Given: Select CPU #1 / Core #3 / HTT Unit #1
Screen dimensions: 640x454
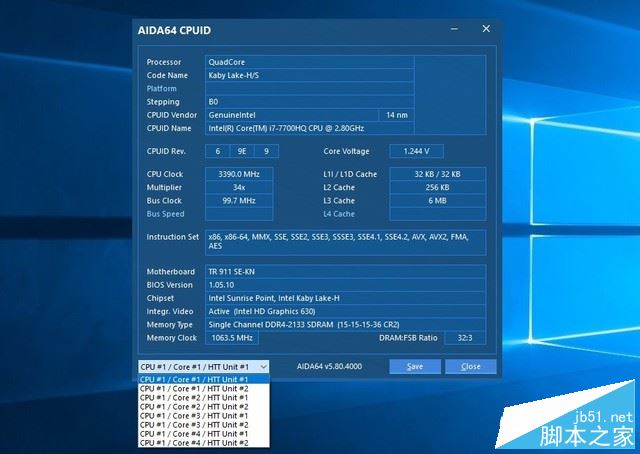Looking at the screenshot, I should point(204,416).
